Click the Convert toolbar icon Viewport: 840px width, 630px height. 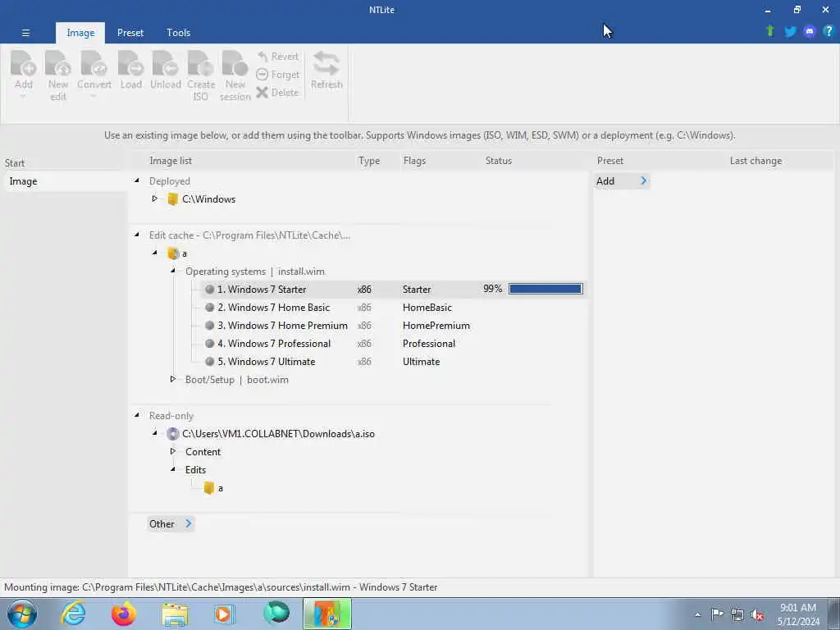pyautogui.click(x=94, y=62)
